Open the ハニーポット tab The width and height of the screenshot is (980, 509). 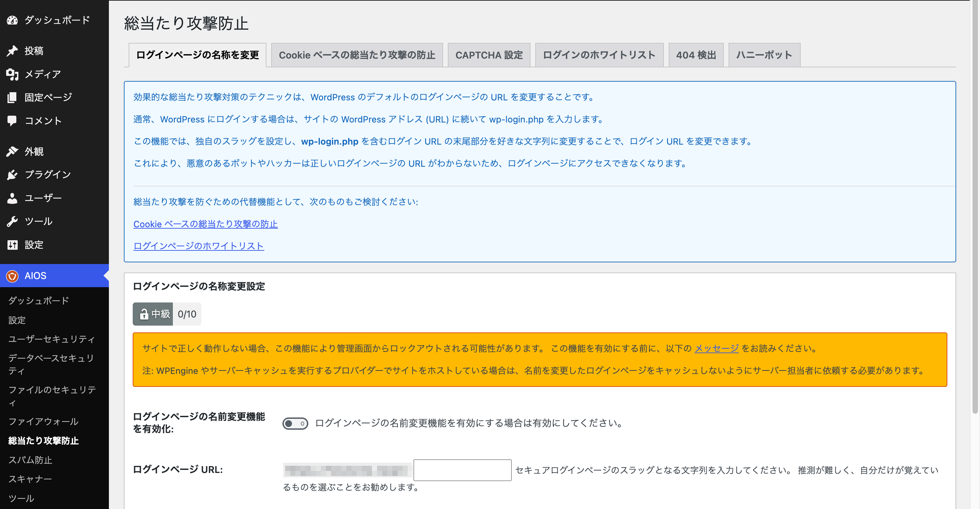point(764,55)
